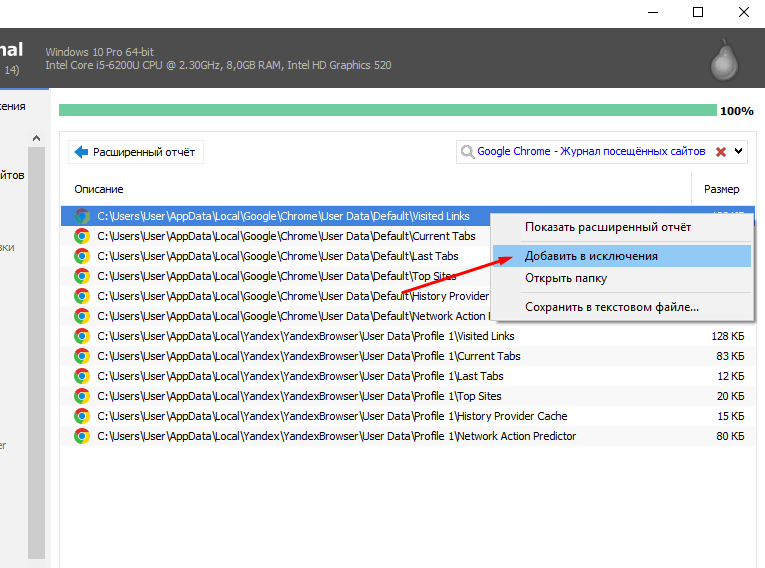Image resolution: width=765 pixels, height=568 pixels.
Task: Click Chrome icon of Google Current Tabs row
Action: coord(82,236)
